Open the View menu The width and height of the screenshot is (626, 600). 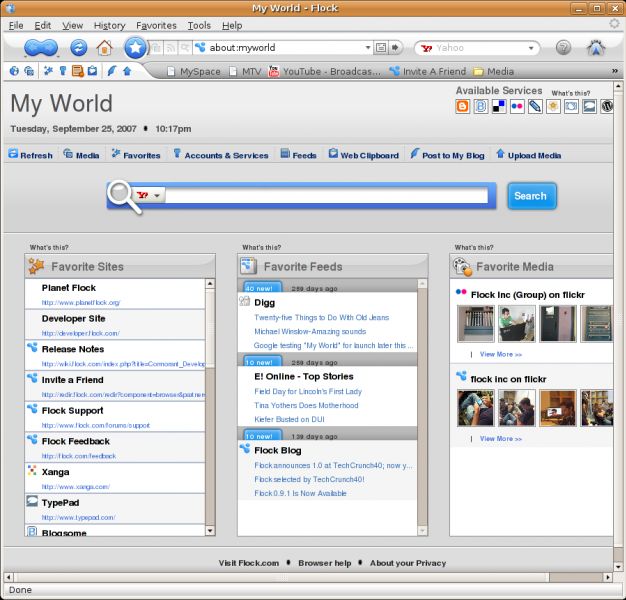tap(72, 26)
